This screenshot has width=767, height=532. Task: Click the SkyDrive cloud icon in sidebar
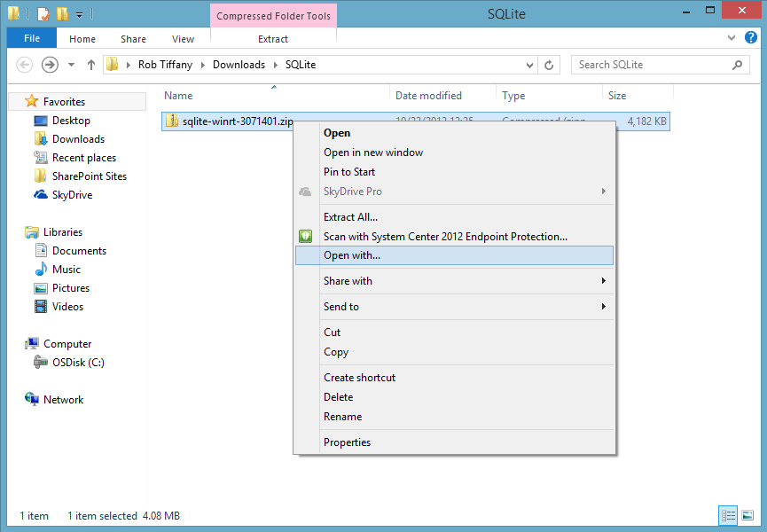click(41, 194)
